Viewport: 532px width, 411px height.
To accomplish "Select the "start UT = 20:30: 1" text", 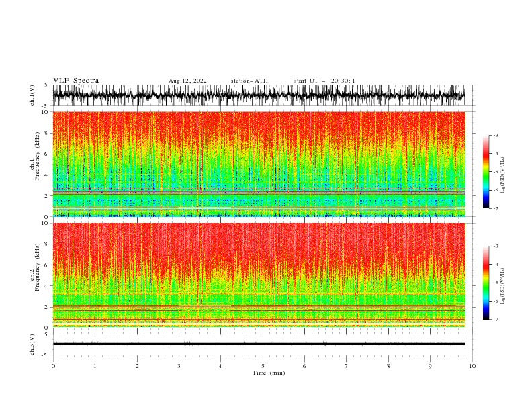I will tap(324, 81).
